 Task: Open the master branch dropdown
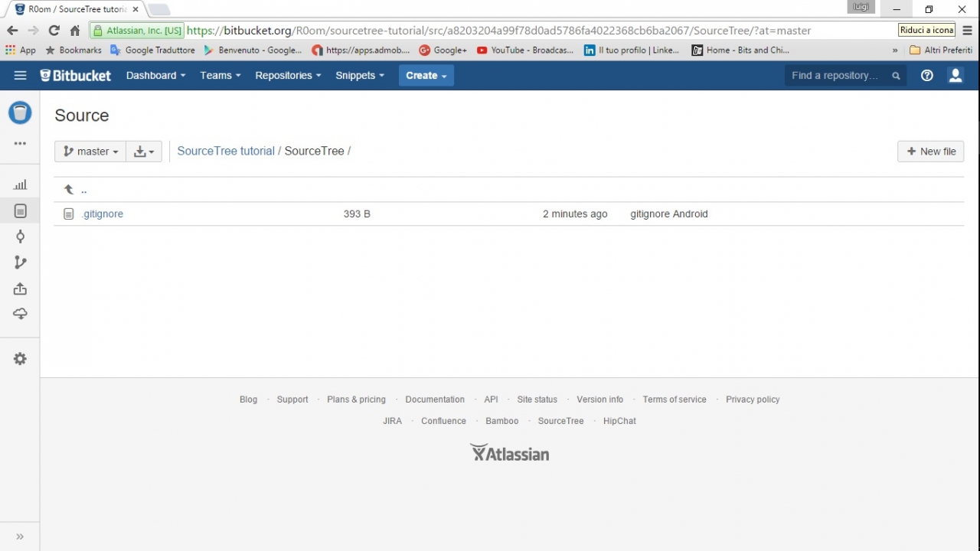click(90, 152)
